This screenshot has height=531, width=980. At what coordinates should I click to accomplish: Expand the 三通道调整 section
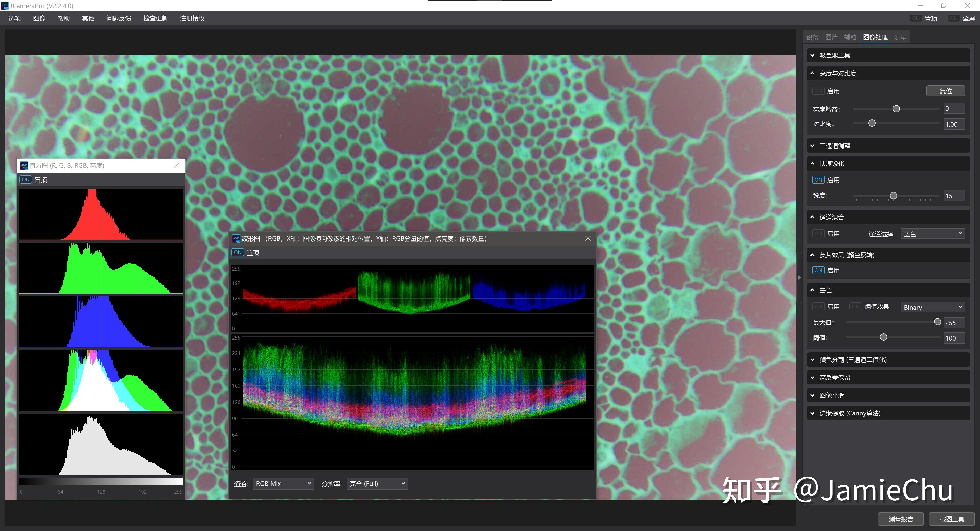813,146
